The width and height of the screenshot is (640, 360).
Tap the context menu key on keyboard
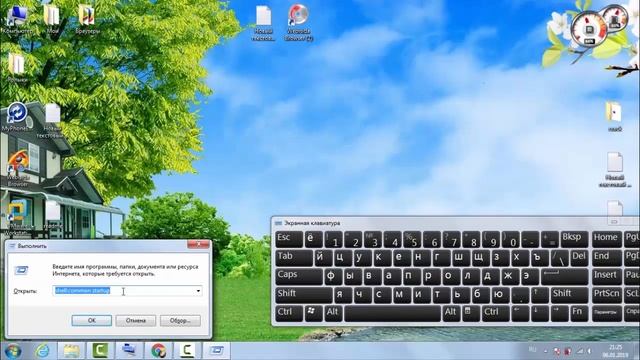click(x=471, y=313)
